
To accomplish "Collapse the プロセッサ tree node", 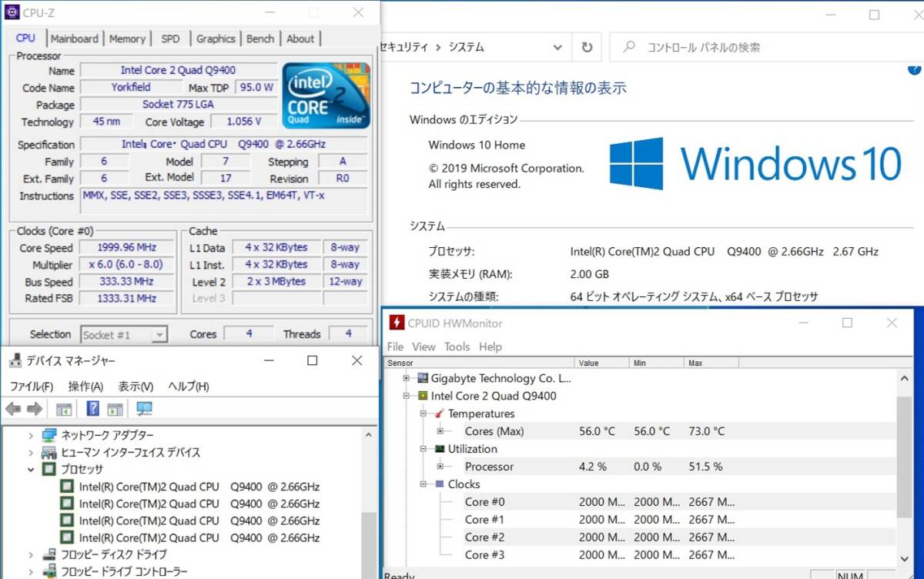I will point(31,469).
